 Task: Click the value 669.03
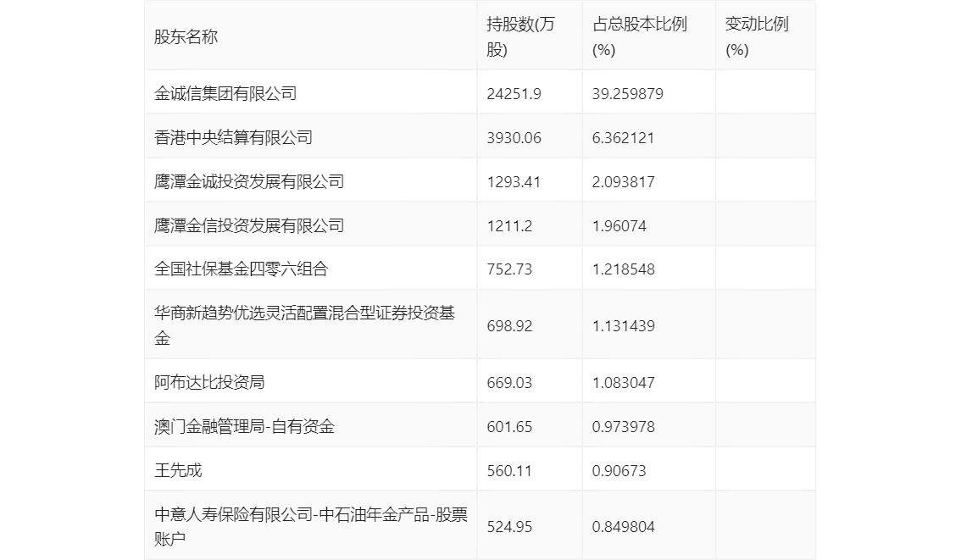[509, 383]
